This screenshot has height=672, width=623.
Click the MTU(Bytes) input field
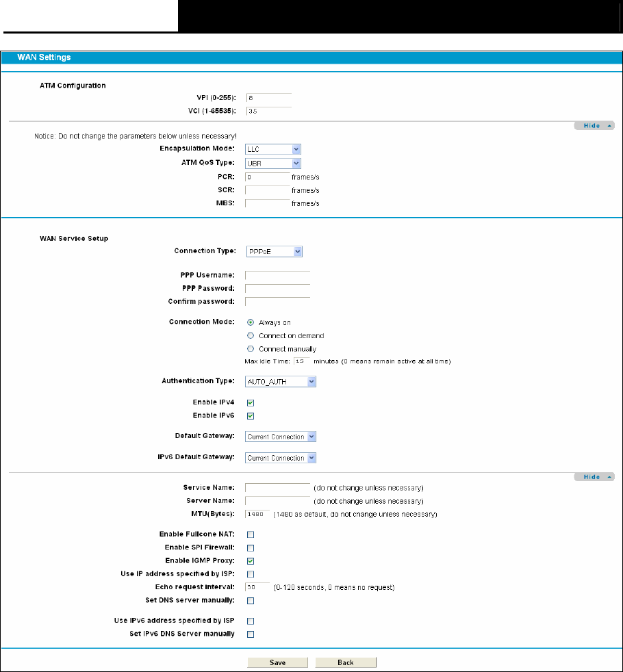click(257, 514)
